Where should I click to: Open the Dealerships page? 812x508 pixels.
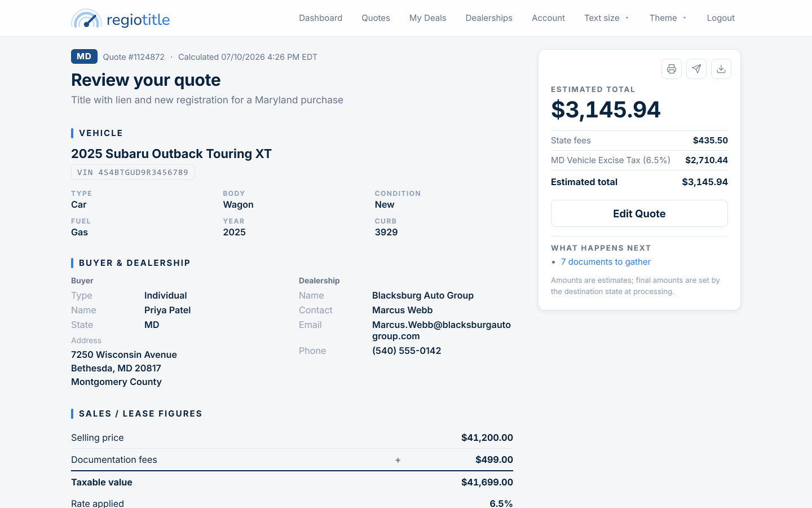click(x=489, y=18)
